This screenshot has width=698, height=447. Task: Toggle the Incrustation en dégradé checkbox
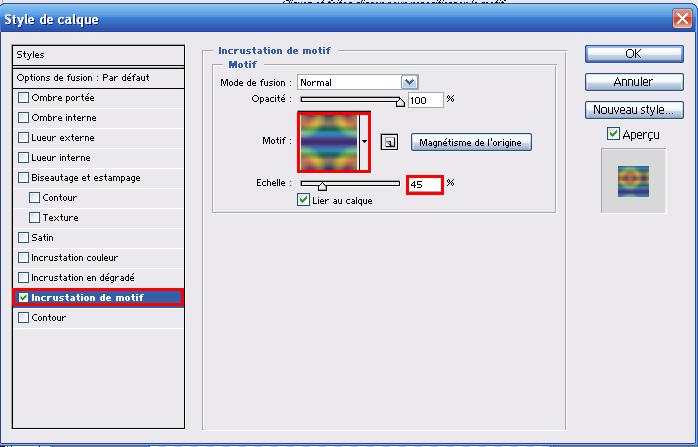[23, 277]
